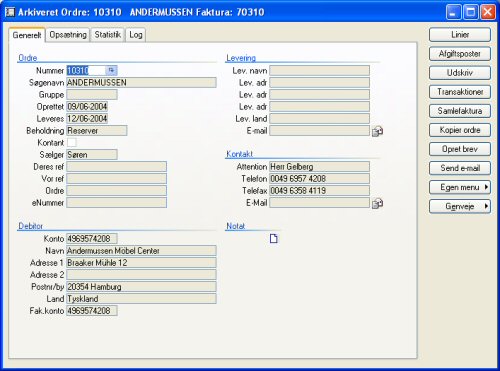The image size is (500, 371).
Task: Open the Statistik tab
Action: 107,34
